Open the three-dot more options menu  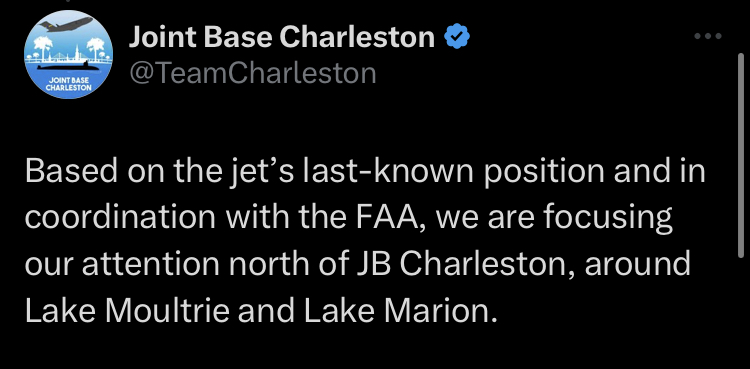point(707,36)
